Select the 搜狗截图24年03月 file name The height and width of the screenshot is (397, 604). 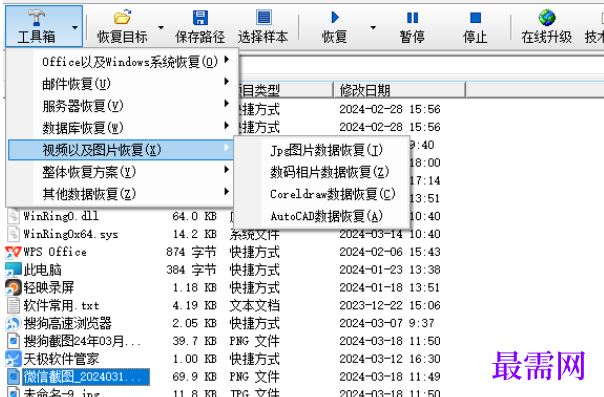[x=82, y=341]
